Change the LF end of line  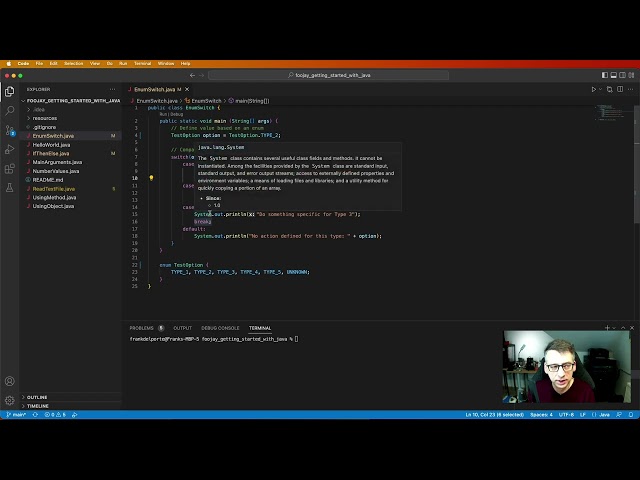tap(583, 415)
